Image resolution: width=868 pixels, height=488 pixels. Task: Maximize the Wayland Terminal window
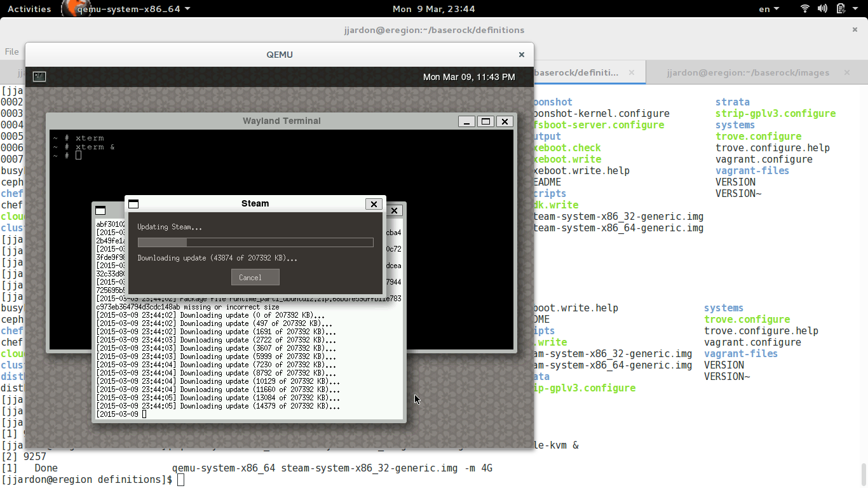click(x=485, y=121)
